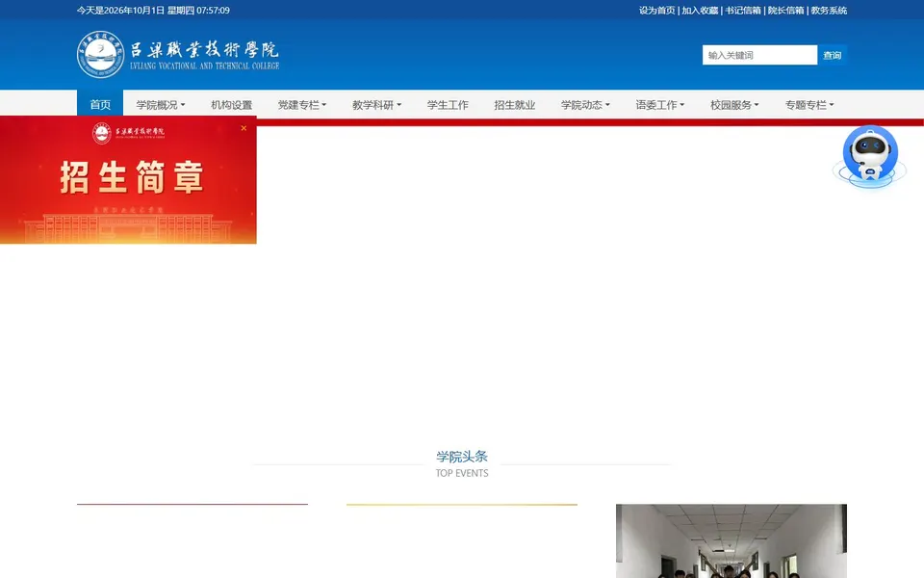Expand the 学院概况 dropdown menu

coord(161,104)
